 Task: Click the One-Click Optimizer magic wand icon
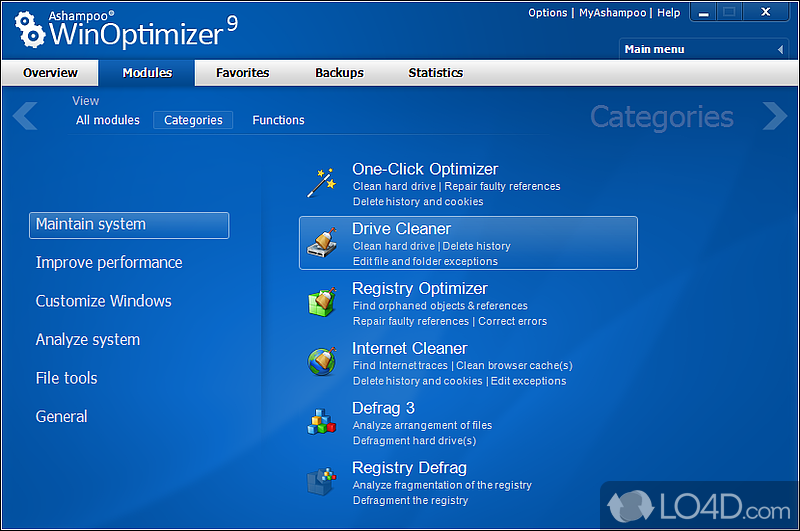(321, 183)
